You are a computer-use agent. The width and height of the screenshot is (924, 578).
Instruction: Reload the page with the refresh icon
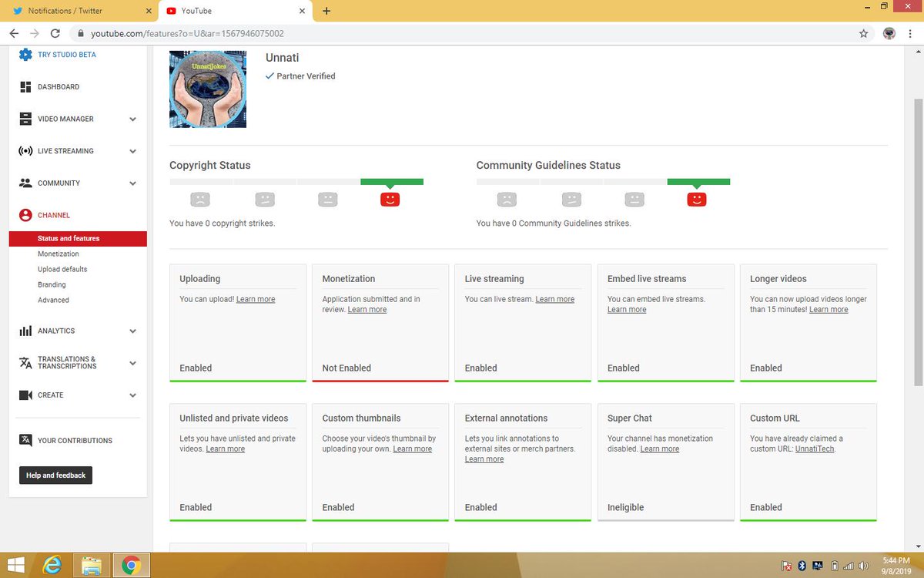[x=55, y=34]
